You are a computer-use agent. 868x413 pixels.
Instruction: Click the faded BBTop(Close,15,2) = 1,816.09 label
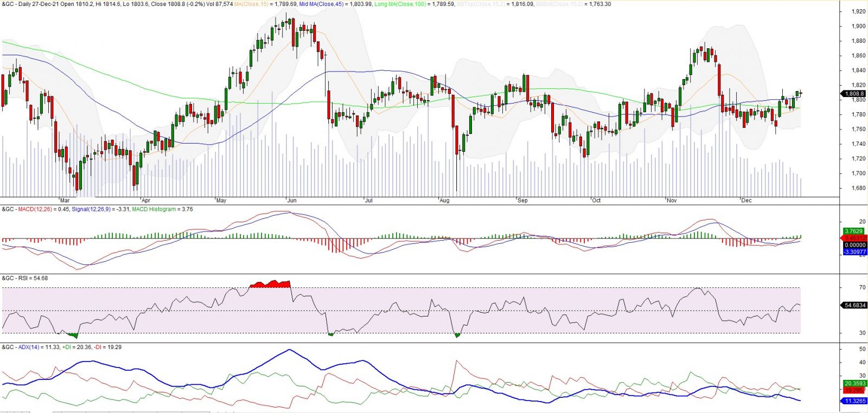point(495,4)
